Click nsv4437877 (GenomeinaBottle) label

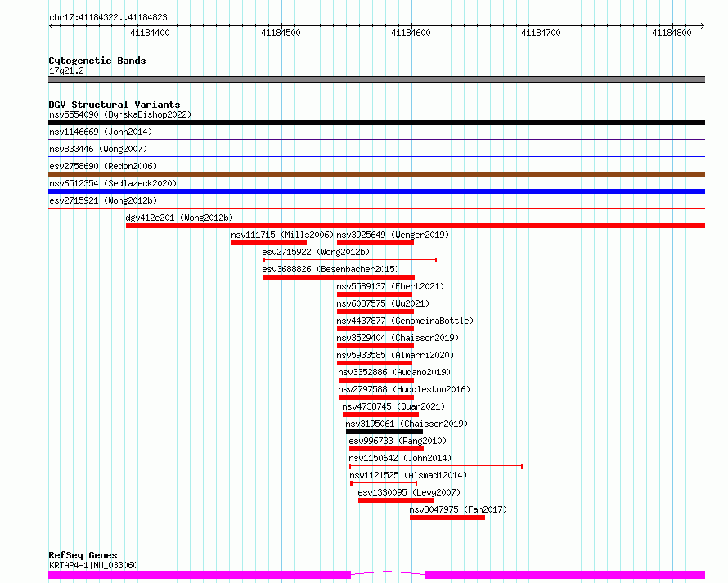coord(405,321)
